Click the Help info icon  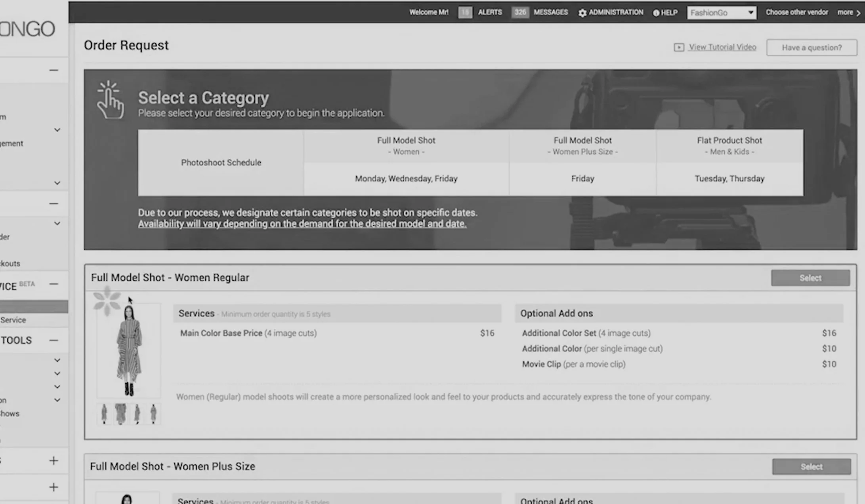point(656,13)
